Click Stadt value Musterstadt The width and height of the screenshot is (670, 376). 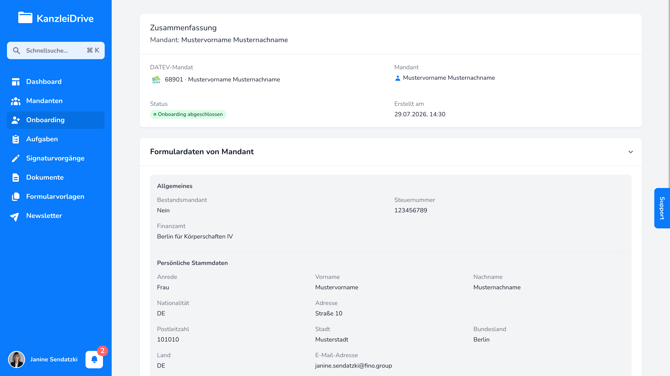tap(332, 340)
